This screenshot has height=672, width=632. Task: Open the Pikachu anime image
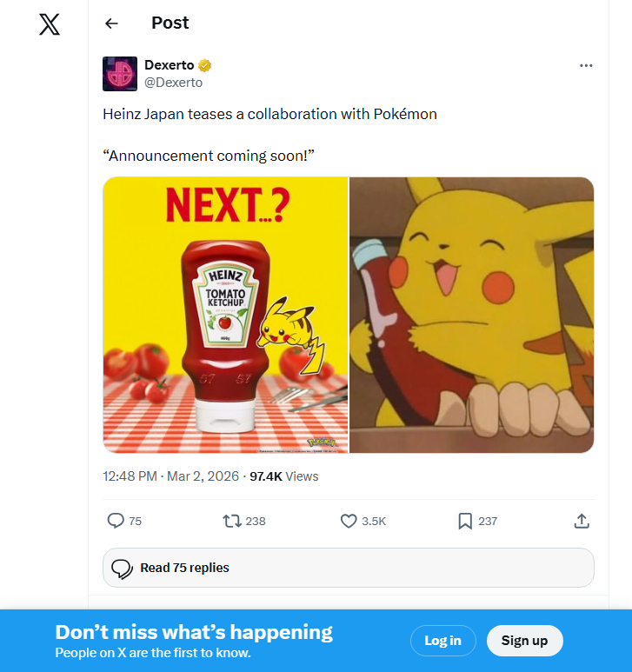pos(471,315)
